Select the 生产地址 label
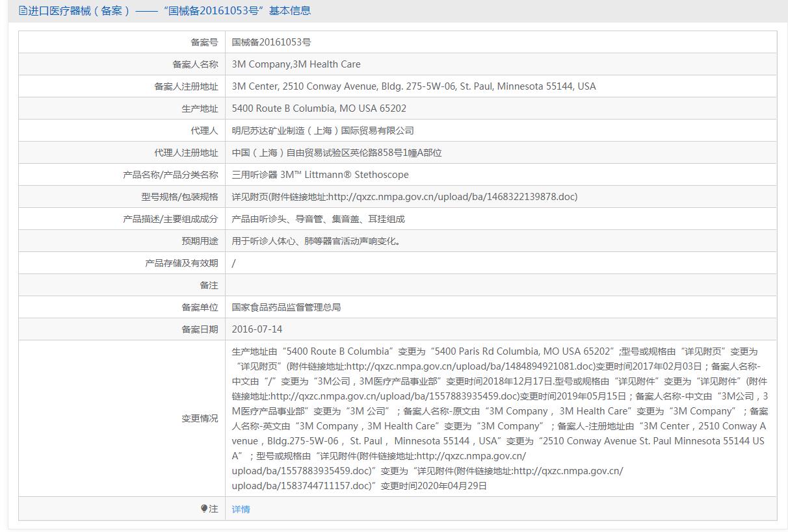The height and width of the screenshot is (532, 788). click(x=200, y=108)
